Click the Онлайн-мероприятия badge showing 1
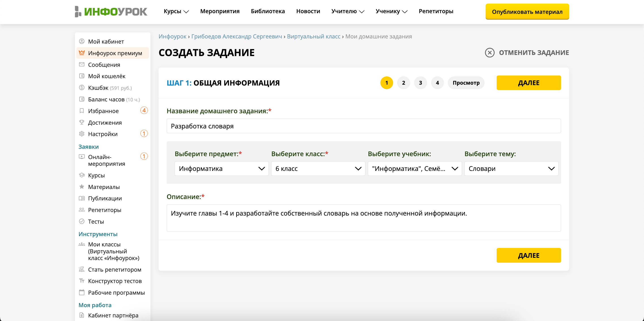This screenshot has height=321, width=644. [144, 156]
